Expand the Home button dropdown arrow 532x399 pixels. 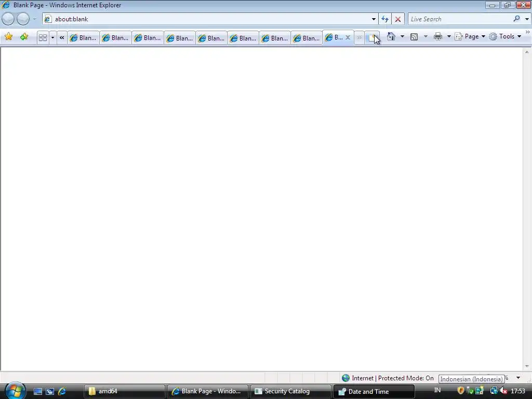403,36
